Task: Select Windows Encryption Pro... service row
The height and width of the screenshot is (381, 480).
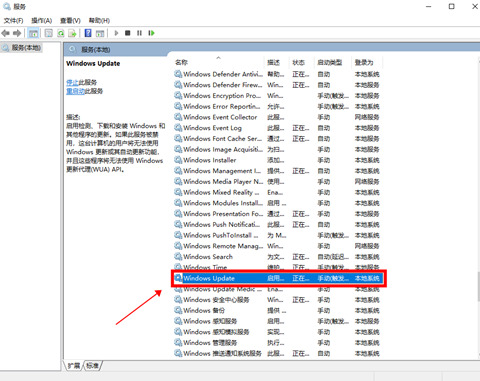Action: tap(277, 96)
